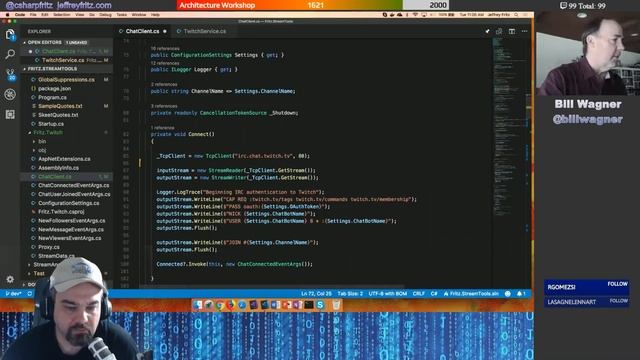Open the Help menu
This screenshot has width=640, height=360.
point(155,15)
